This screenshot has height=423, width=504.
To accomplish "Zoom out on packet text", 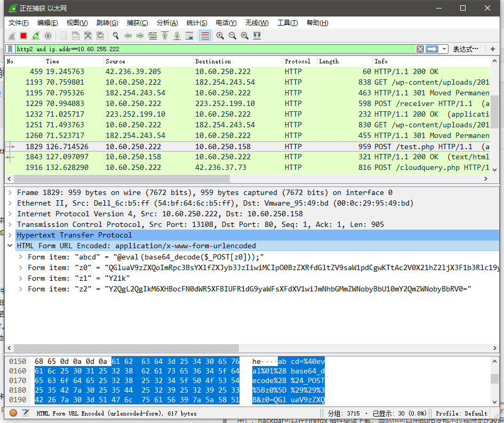I will tap(233, 36).
